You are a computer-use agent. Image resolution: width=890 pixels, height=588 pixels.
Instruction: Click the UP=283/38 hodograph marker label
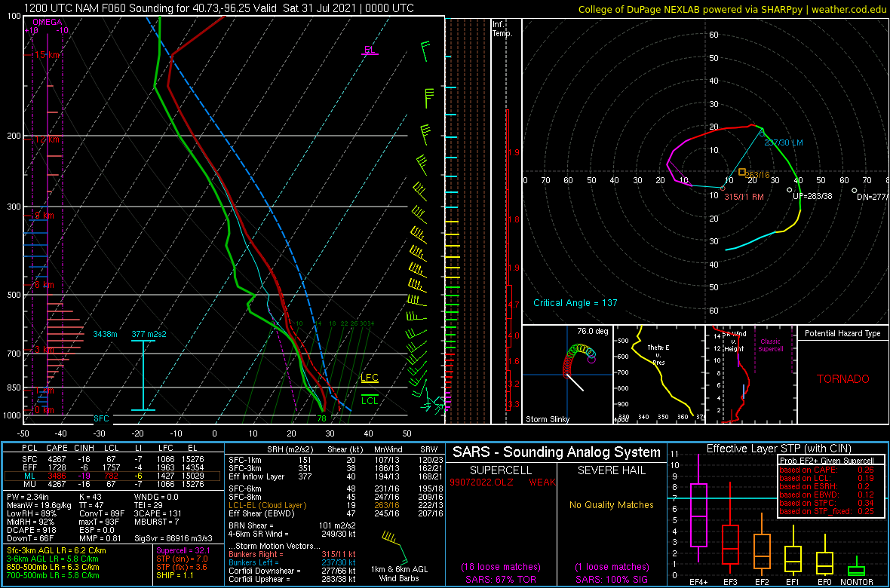click(812, 195)
